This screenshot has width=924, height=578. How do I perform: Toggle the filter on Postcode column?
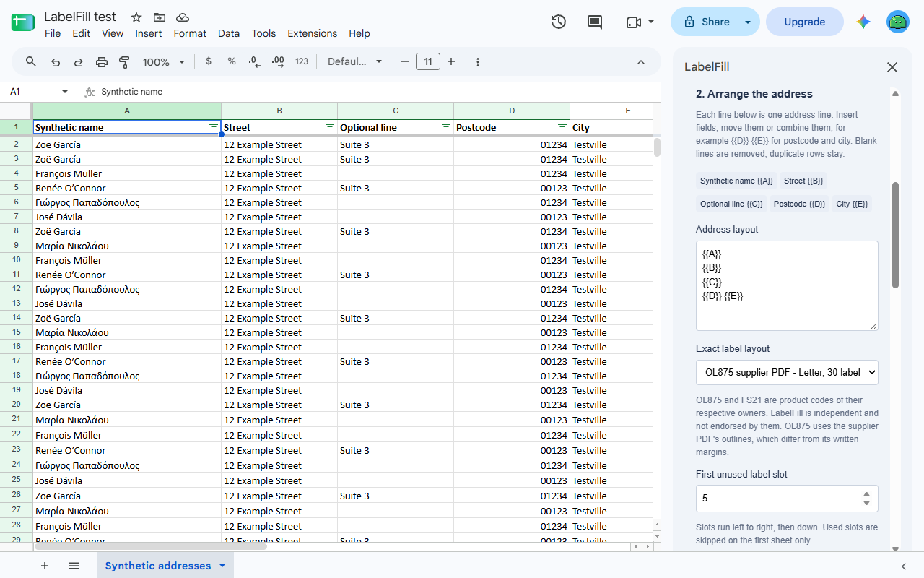tap(562, 126)
